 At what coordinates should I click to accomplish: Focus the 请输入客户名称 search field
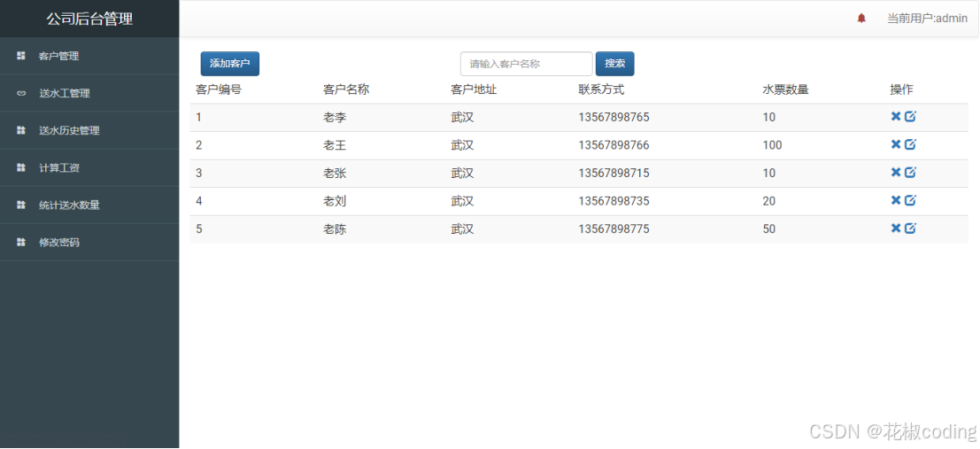[526, 64]
